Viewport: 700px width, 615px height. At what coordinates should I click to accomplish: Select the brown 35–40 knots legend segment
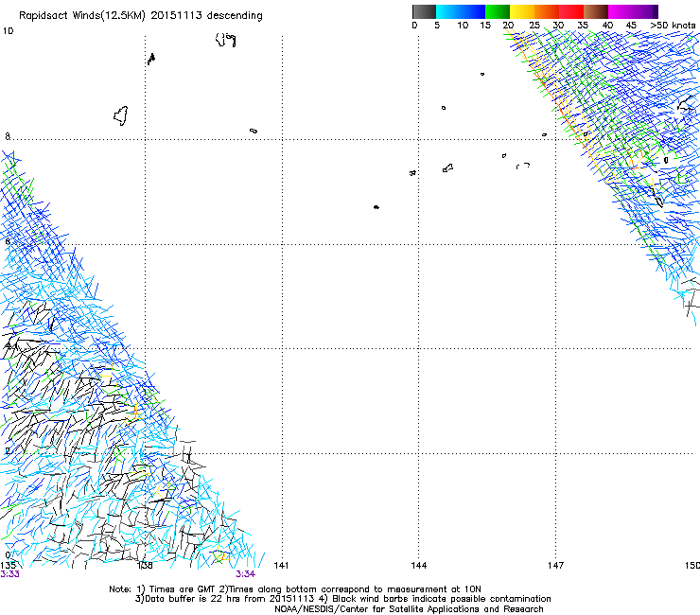click(x=596, y=11)
